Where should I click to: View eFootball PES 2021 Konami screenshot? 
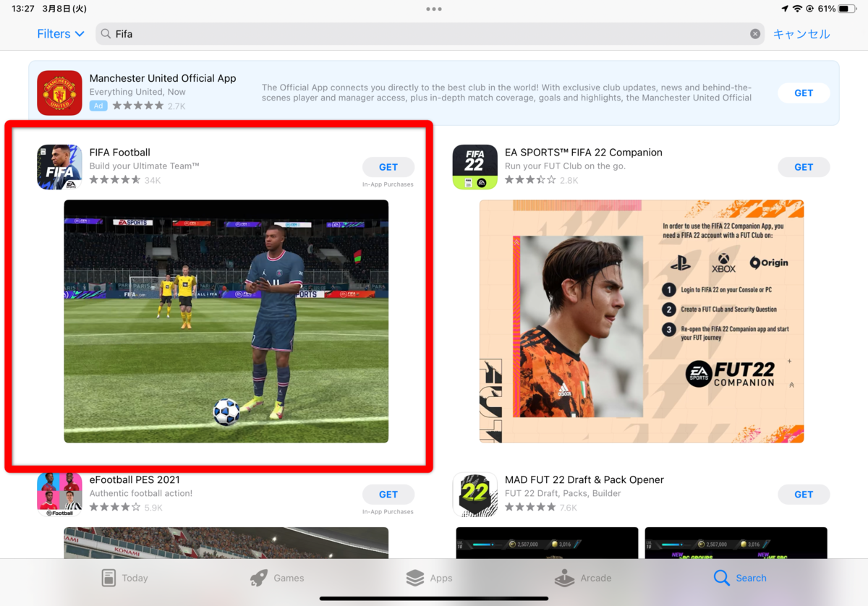226,543
